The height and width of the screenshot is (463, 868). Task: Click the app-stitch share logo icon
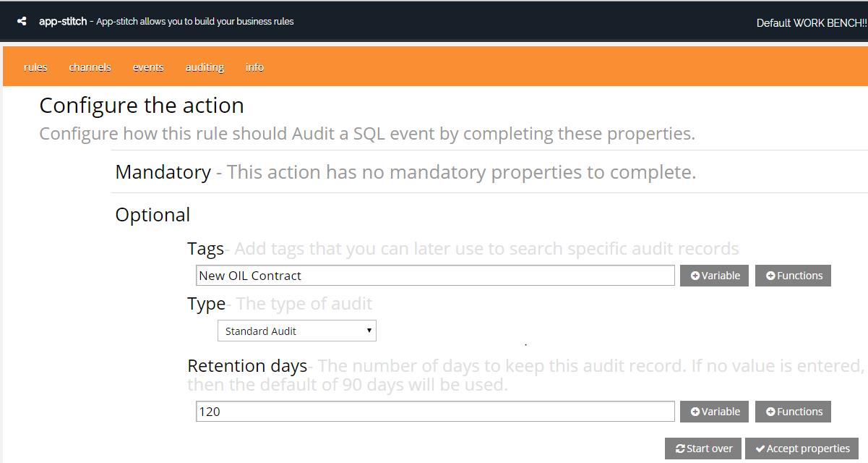tap(22, 22)
